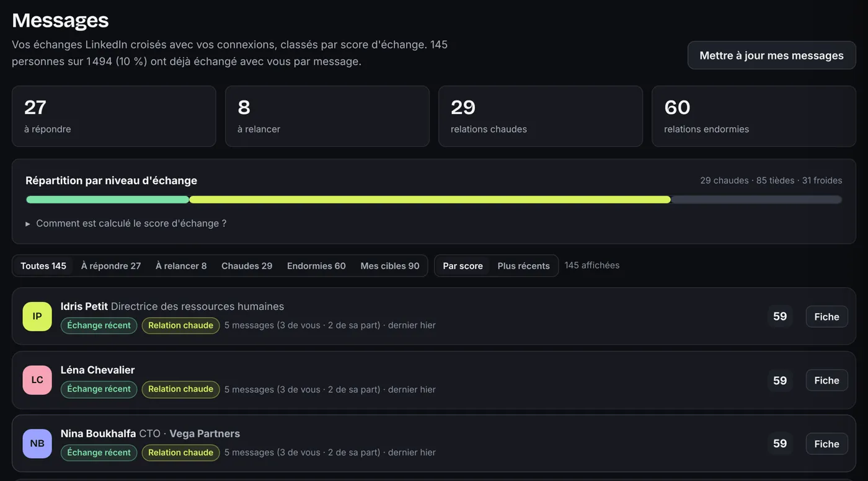This screenshot has height=481, width=868.
Task: Click the '60 relations endormies' stat card
Action: tap(754, 117)
